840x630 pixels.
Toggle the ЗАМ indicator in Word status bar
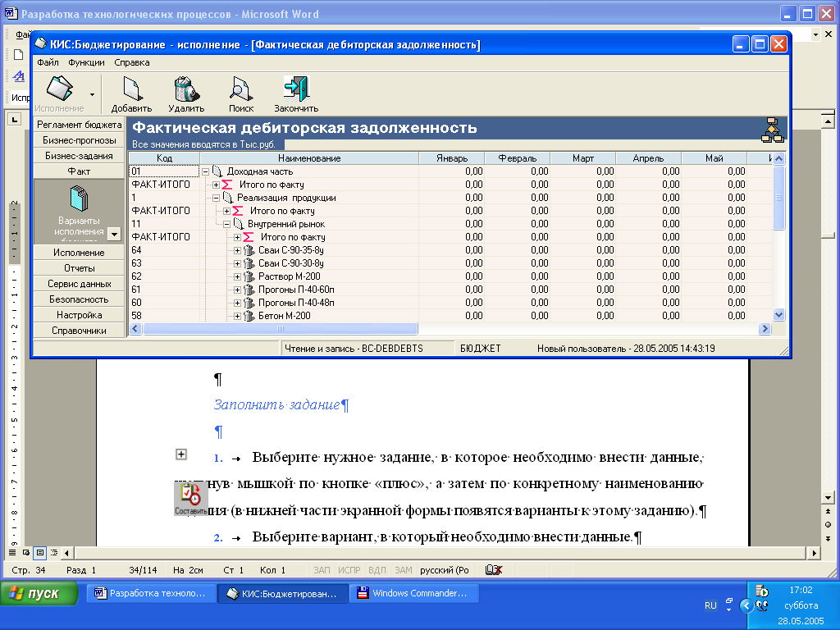click(x=404, y=570)
